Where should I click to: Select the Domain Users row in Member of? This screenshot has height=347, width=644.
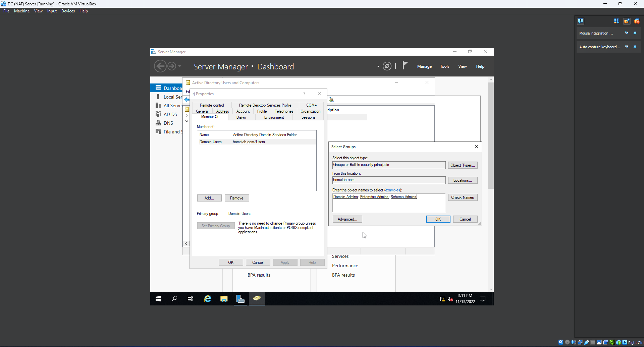point(257,142)
